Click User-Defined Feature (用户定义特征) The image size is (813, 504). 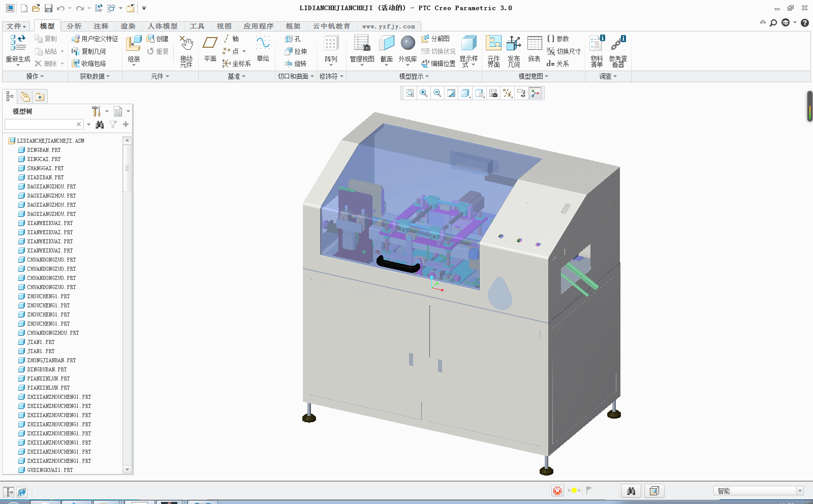(95, 39)
